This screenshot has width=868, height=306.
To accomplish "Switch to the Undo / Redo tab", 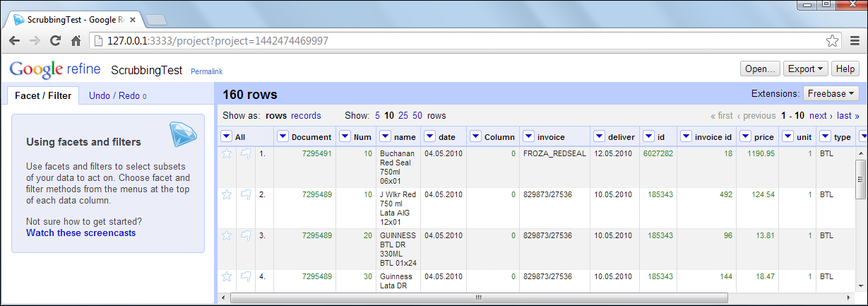I will point(118,95).
